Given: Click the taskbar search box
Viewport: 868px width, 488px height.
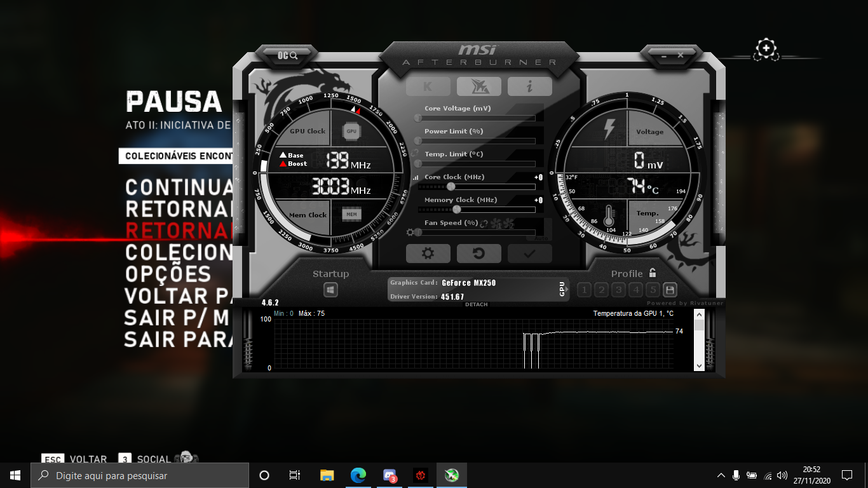Looking at the screenshot, I should click(x=140, y=475).
